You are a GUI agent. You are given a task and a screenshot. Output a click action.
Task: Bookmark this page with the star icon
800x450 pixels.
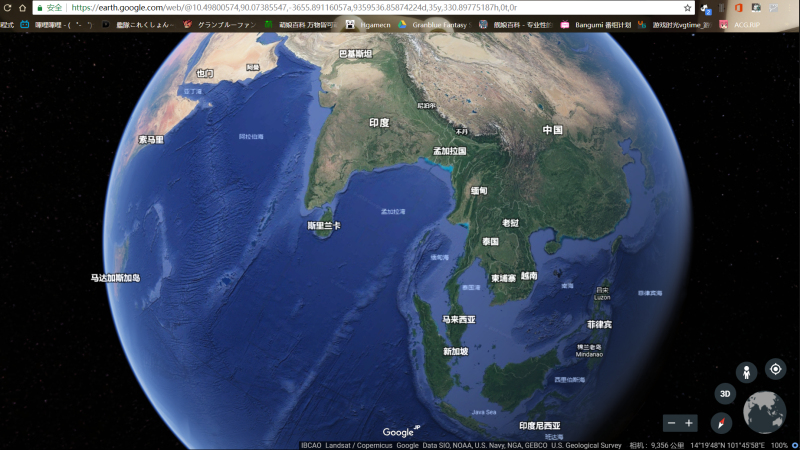(687, 7)
